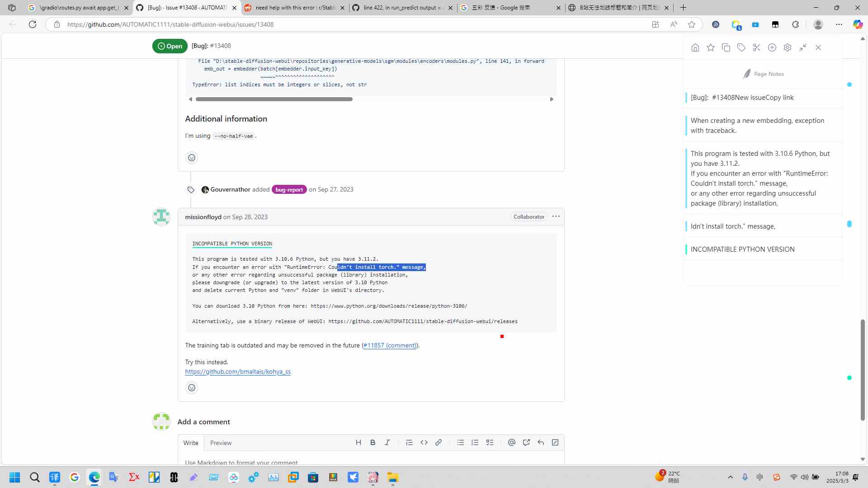This screenshot has height=488, width=868.
Task: Open read aloud icon in address bar
Action: [x=674, y=24]
